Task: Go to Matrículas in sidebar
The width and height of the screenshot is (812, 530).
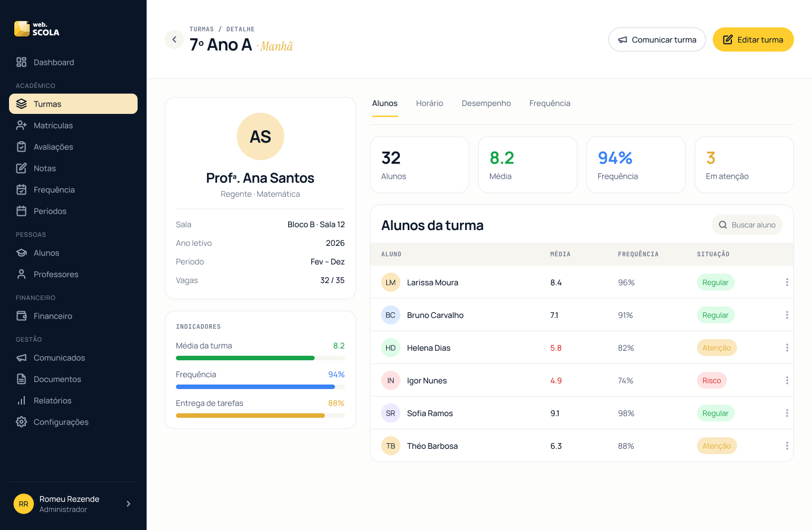Action: [73, 125]
